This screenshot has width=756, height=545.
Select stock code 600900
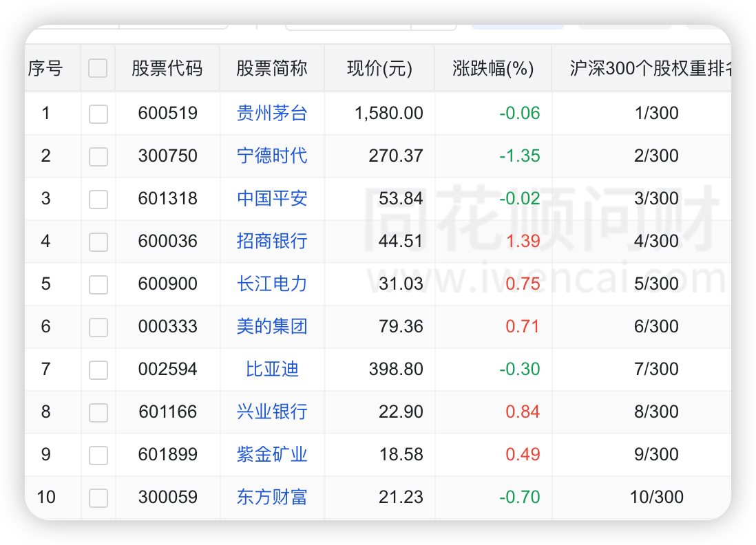168,284
